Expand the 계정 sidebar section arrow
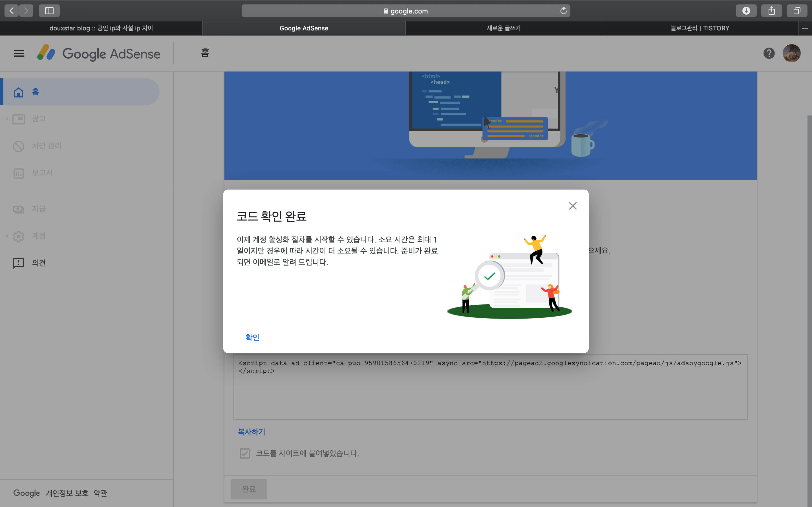The width and height of the screenshot is (812, 507). coord(7,236)
